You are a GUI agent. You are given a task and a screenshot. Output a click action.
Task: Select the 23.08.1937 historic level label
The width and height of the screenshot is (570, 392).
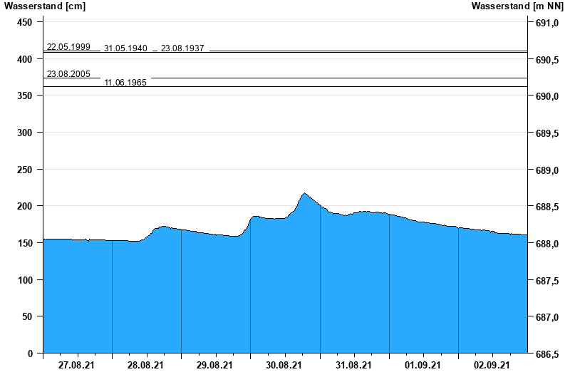[182, 48]
